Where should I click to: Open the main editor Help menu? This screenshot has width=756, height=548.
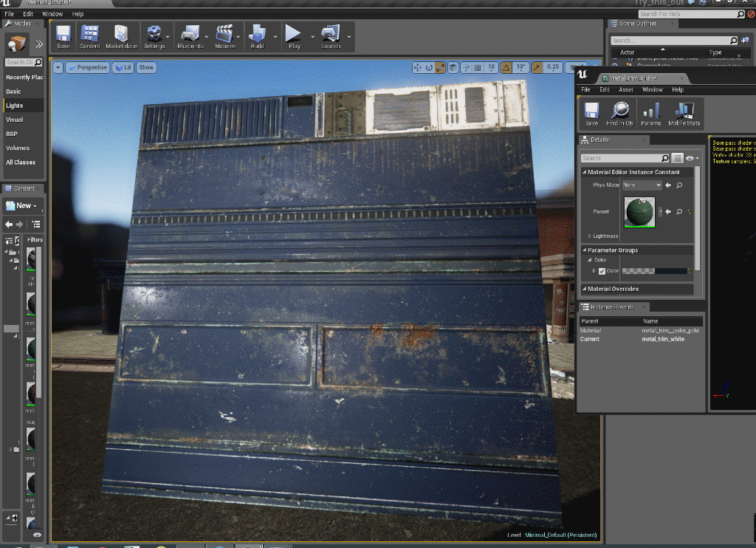(78, 14)
